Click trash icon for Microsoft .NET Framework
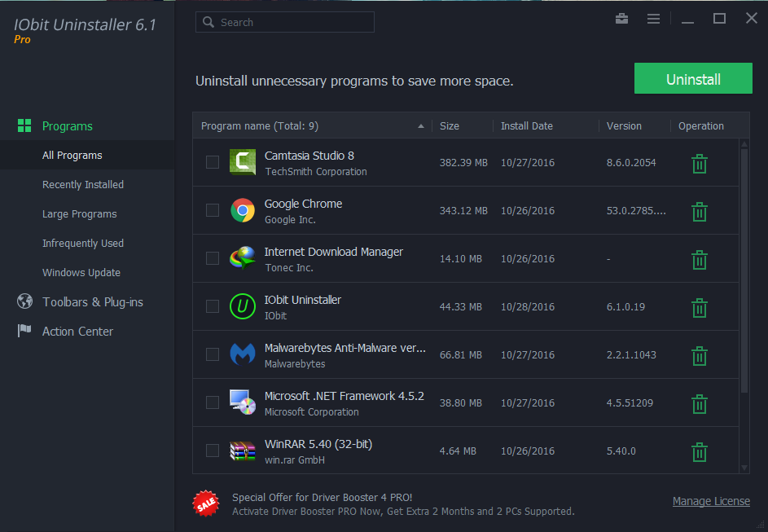 point(699,403)
